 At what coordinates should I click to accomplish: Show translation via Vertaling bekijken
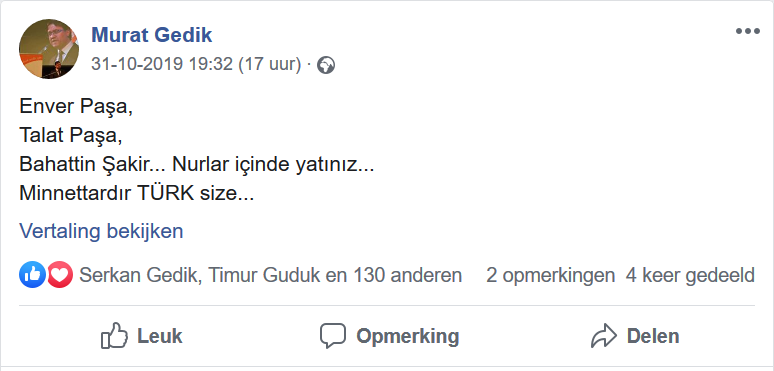101,231
